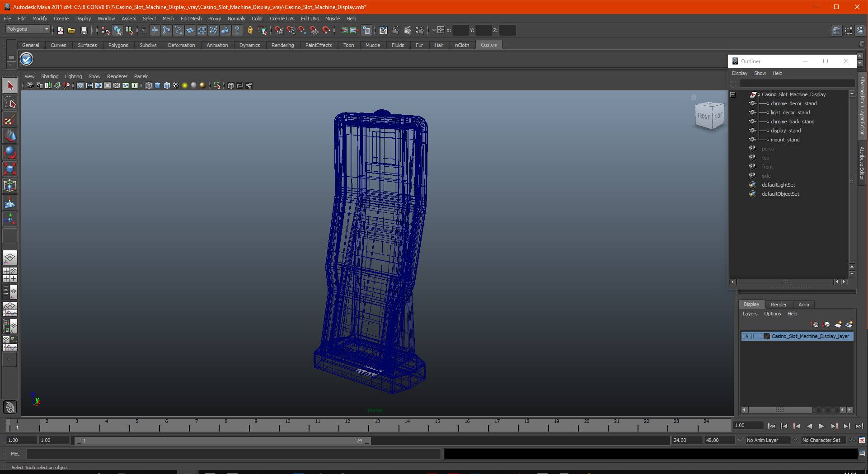Switch to Persp/Graph Editor layout

pos(10,309)
